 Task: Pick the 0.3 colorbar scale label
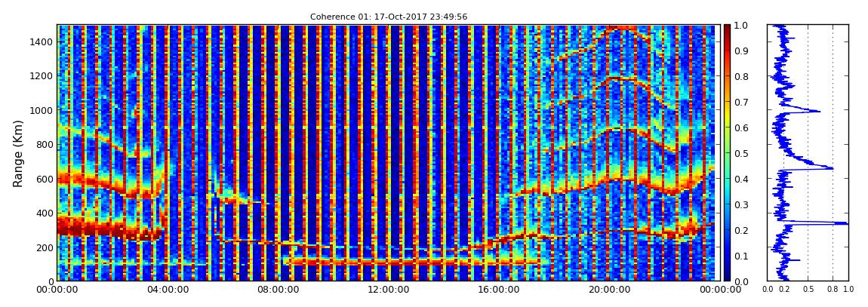click(741, 204)
